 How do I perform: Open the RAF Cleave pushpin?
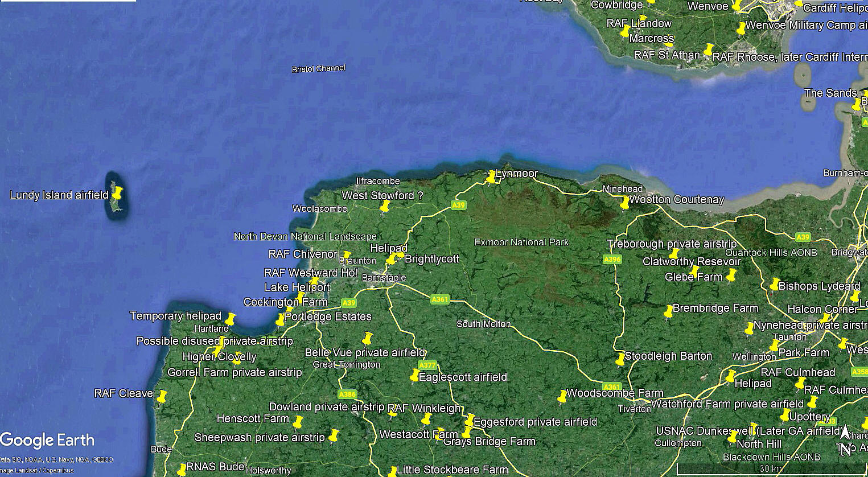tap(162, 396)
